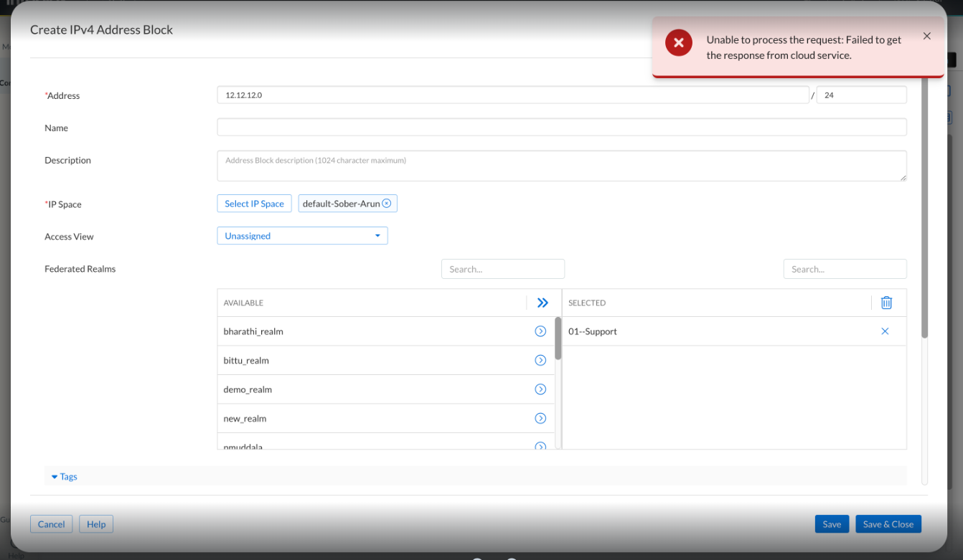Add demo_realm using its arrow icon
Viewport: 963px width, 560px height.
click(540, 389)
